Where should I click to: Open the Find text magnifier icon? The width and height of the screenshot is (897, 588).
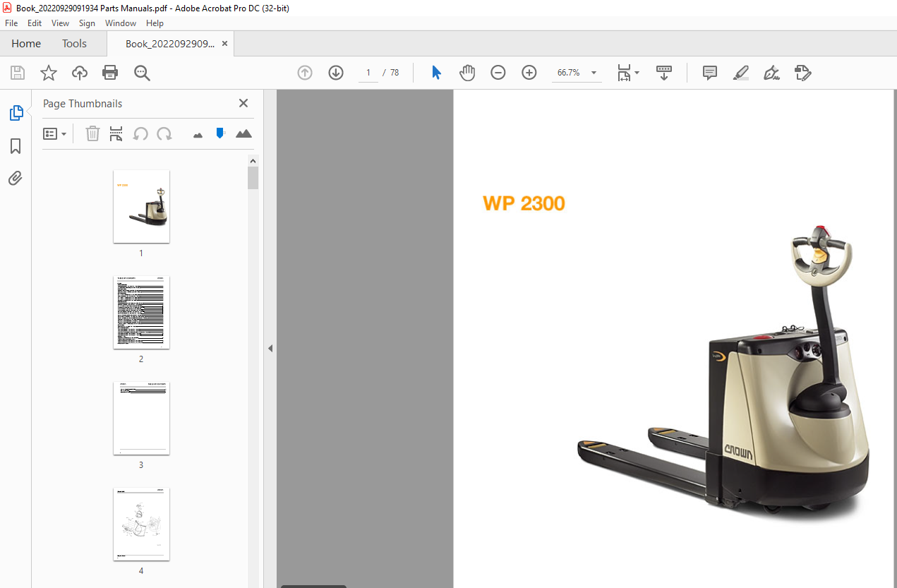(143, 73)
